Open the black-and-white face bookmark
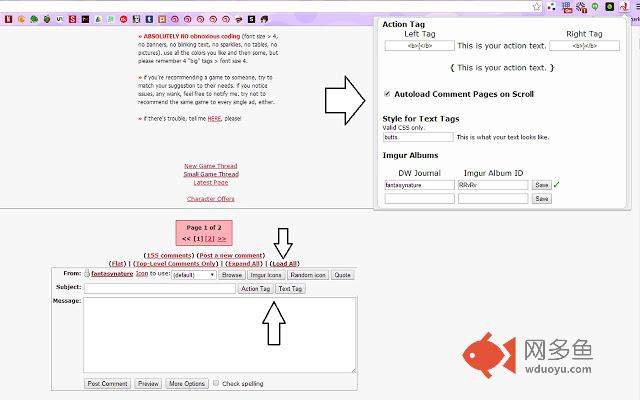Viewport: 640px width, 400px height. (x=136, y=19)
